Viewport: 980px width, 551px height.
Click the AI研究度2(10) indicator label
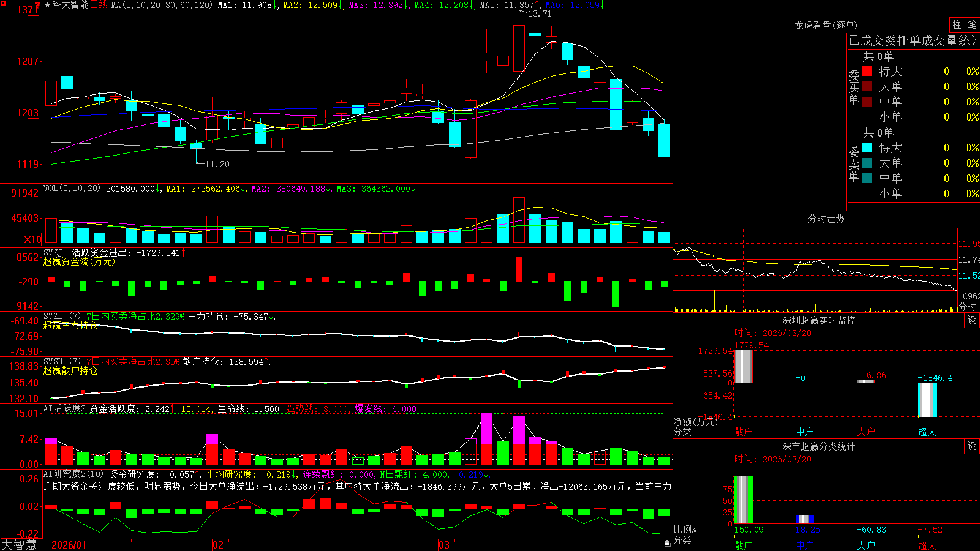click(x=74, y=474)
